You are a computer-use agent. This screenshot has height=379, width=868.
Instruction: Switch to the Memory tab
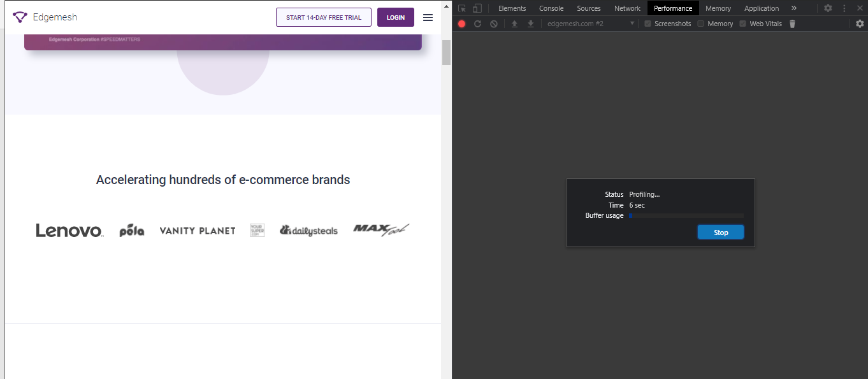point(718,8)
